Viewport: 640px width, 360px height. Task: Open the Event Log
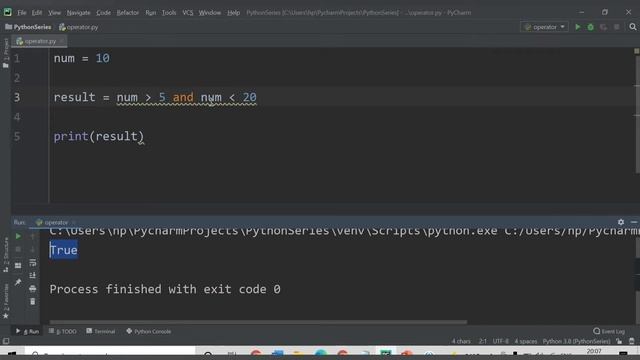[609, 331]
